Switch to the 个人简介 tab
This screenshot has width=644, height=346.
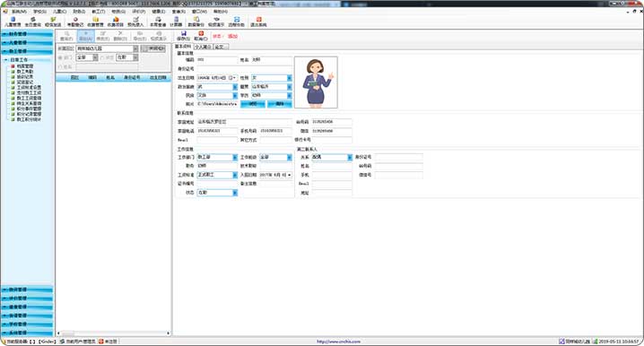203,47
